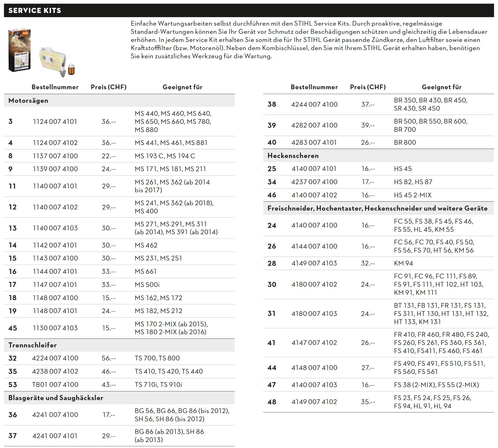Select the SERVICE KITS header bar

click(249, 10)
